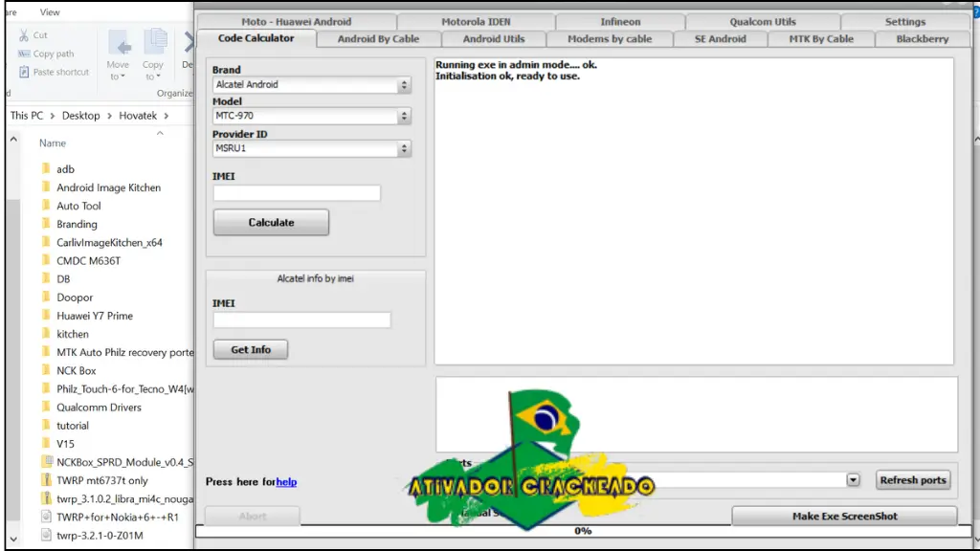Image resolution: width=980 pixels, height=551 pixels.
Task: Select the adb folder icon
Action: pyautogui.click(x=46, y=168)
